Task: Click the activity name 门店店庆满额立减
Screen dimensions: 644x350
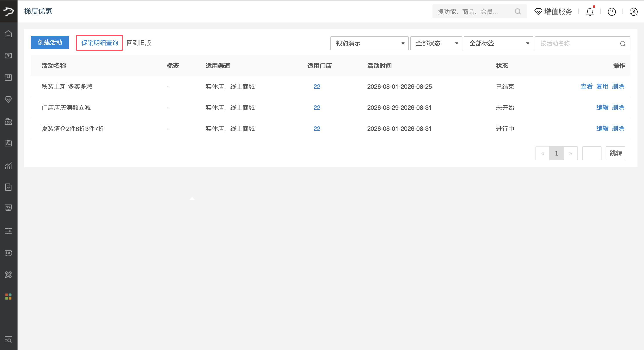Action: click(66, 108)
